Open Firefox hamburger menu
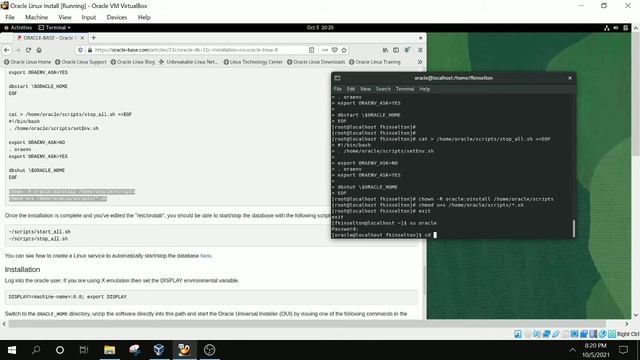This screenshot has height=360, width=640. coord(420,50)
